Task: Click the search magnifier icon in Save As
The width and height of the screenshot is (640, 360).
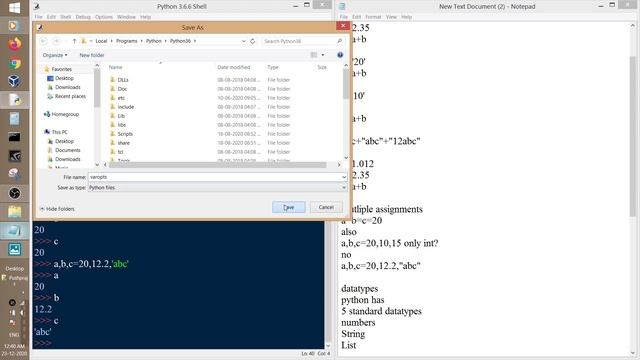Action: (339, 41)
